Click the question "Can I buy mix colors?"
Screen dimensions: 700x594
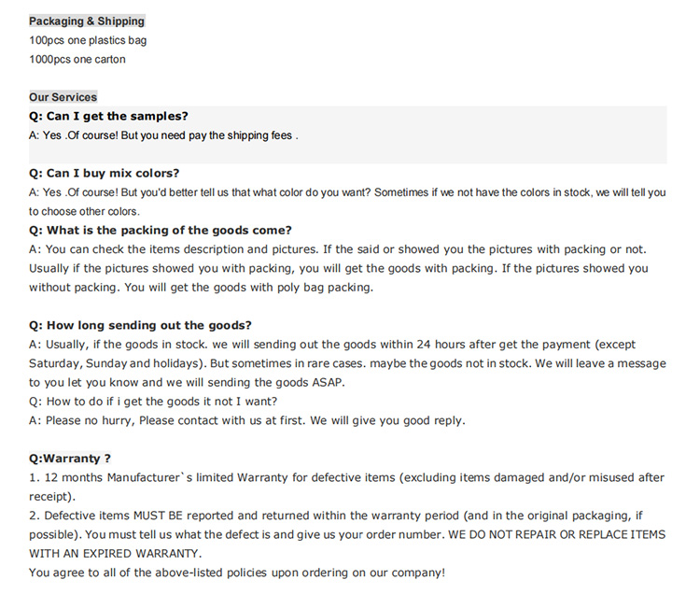(x=105, y=173)
